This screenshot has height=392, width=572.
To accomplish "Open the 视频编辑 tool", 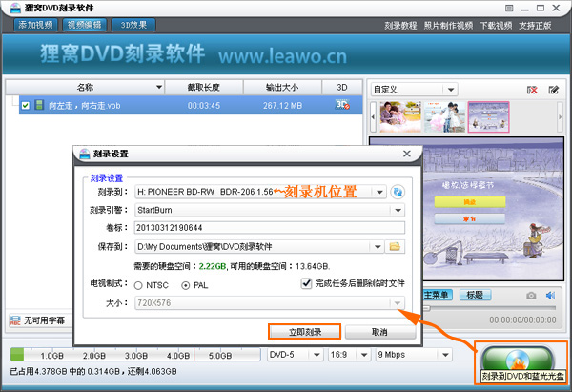I will (84, 25).
